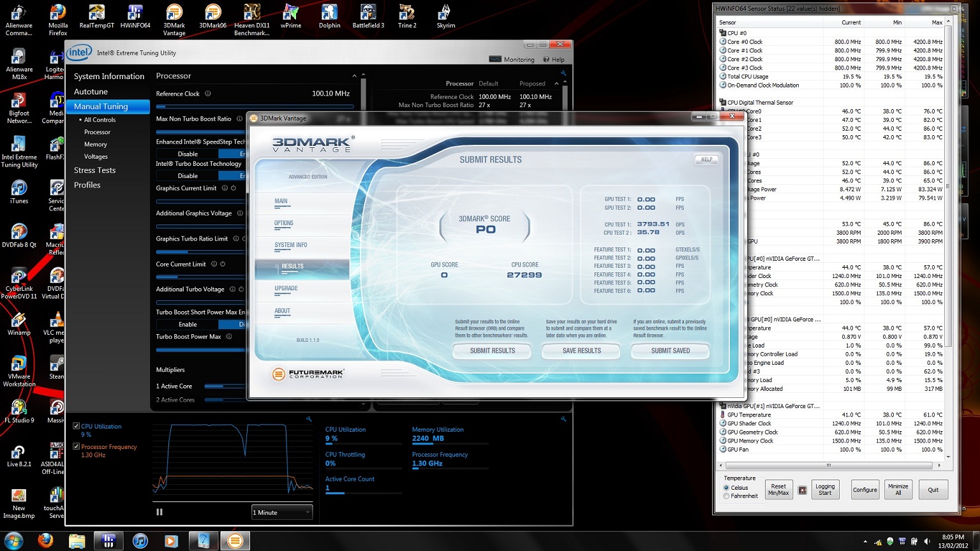Viewport: 980px width, 551px height.
Task: Click the wrench icon above the XTU graph
Action: click(309, 419)
